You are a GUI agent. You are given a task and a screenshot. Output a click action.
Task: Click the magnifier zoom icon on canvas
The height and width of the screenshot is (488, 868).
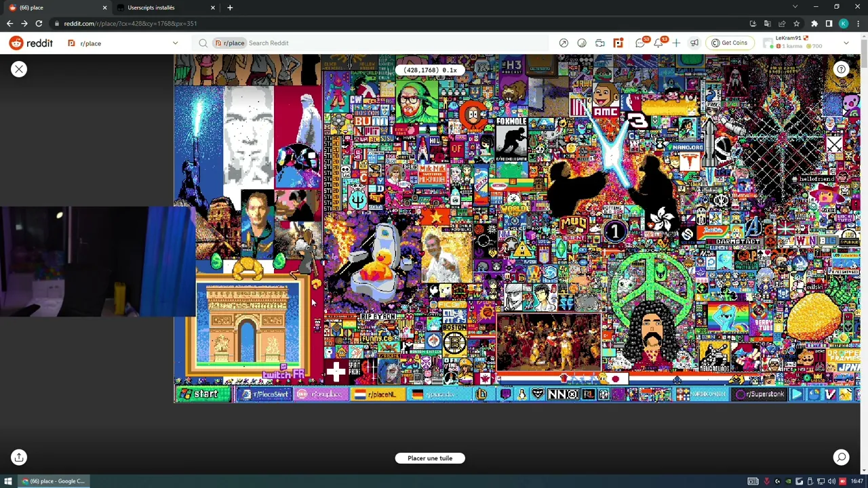coord(841,457)
